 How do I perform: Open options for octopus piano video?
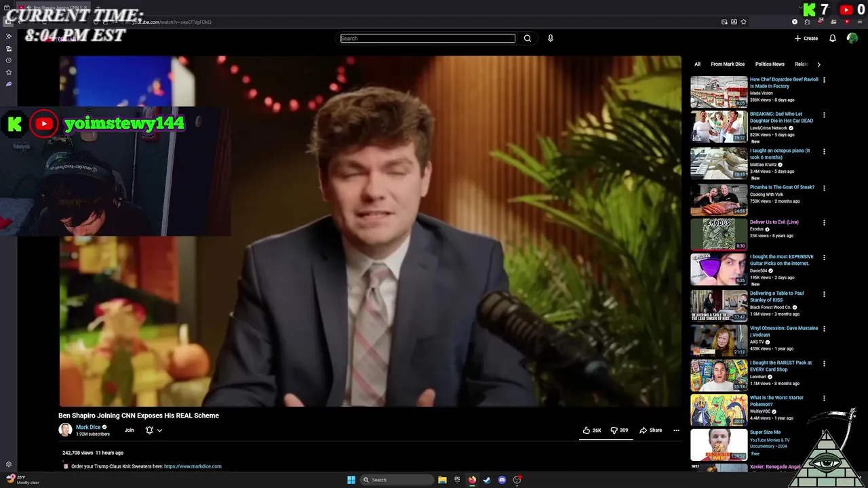coord(824,150)
